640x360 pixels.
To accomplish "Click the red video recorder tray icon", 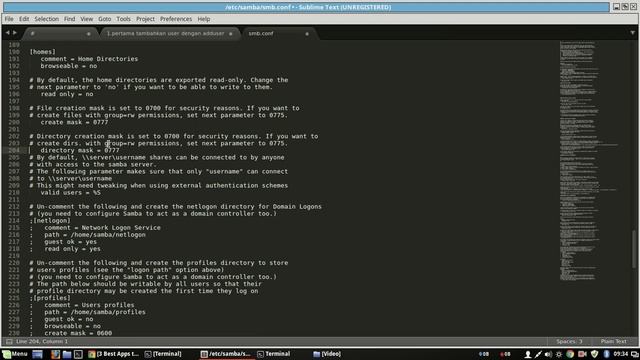I will point(582,354).
